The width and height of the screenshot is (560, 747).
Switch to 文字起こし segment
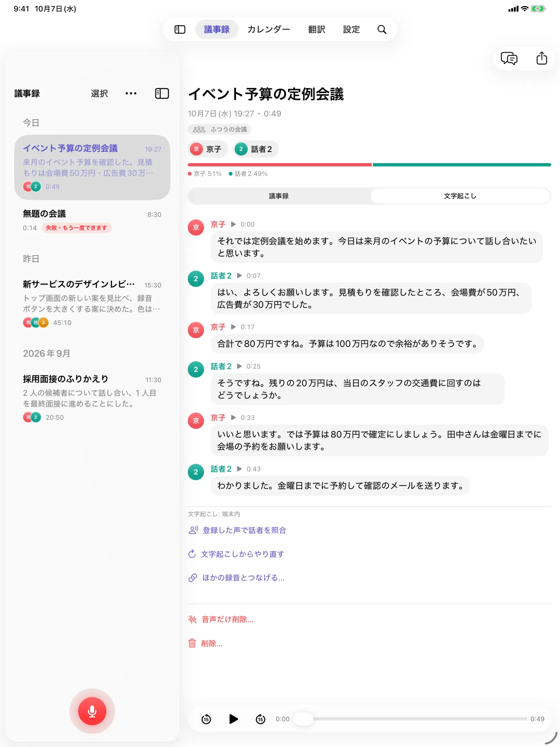[460, 196]
